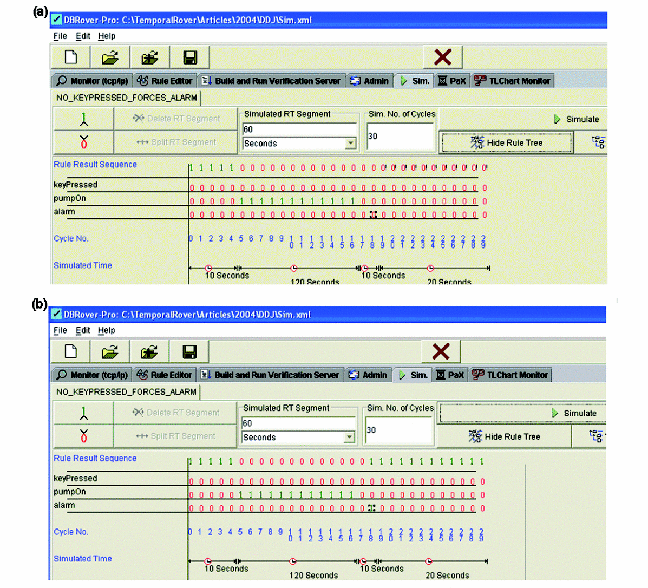This screenshot has height=588, width=648.
Task: Click Sim. No. of Cycles field in window (a)
Action: [x=400, y=135]
